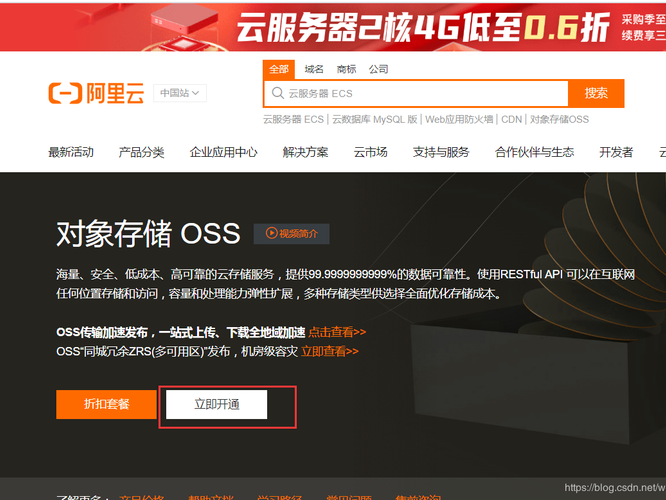Click the 立即查看>> link

[x=330, y=351]
